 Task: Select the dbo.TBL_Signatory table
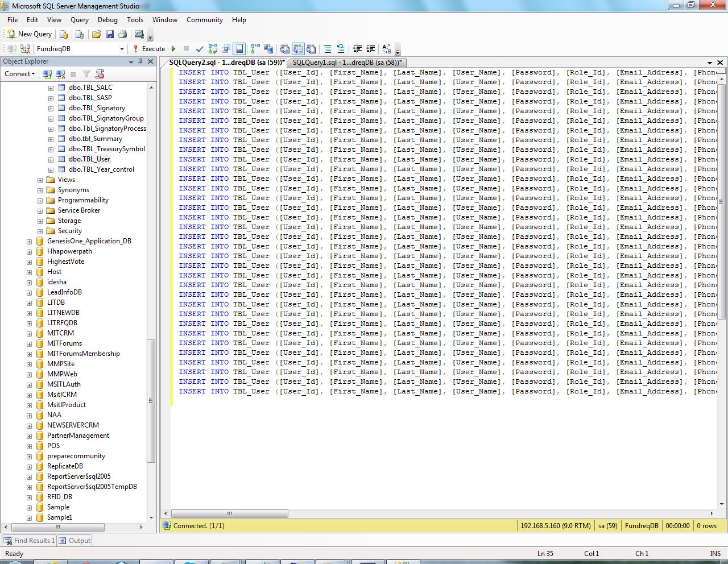point(97,108)
